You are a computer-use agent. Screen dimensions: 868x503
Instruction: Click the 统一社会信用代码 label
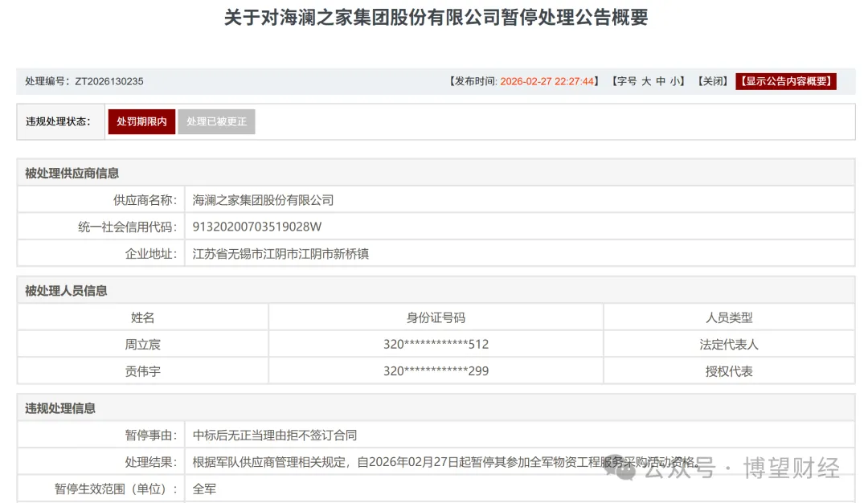click(127, 227)
